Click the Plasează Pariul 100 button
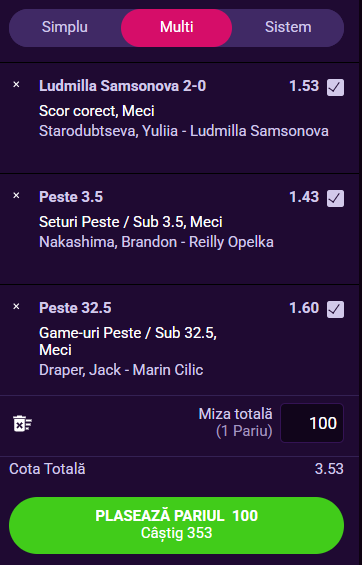Image resolution: width=362 pixels, height=565 pixels. point(176,525)
